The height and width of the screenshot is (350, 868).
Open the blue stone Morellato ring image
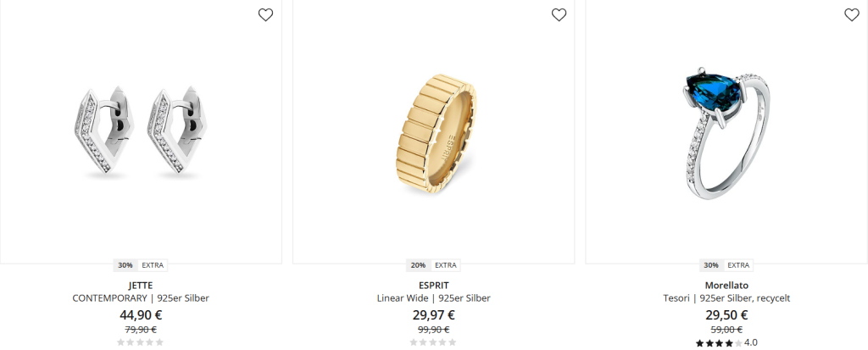pos(726,132)
